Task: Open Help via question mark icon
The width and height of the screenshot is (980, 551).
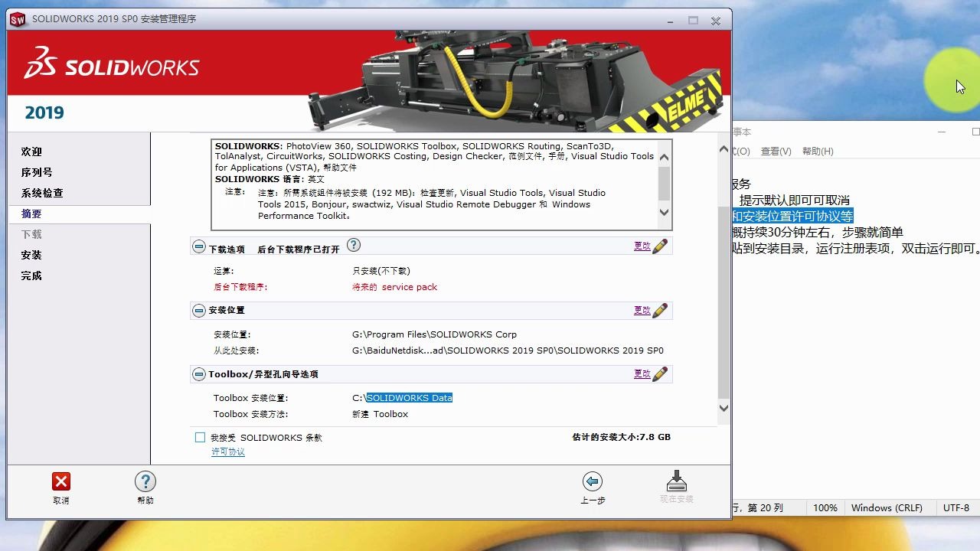Action: [145, 481]
